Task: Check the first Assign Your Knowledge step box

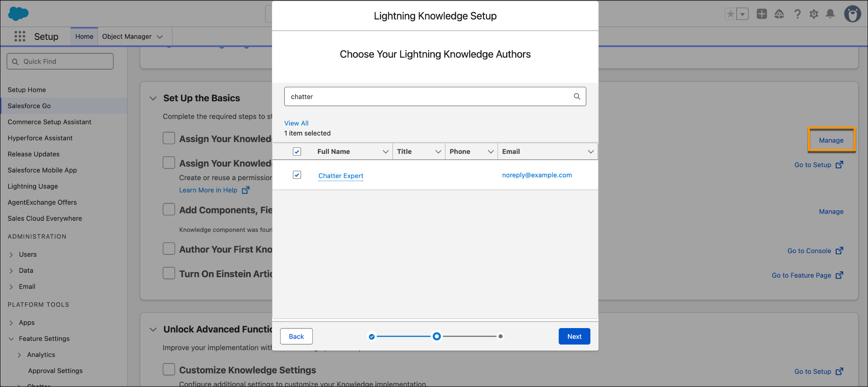Action: (169, 138)
